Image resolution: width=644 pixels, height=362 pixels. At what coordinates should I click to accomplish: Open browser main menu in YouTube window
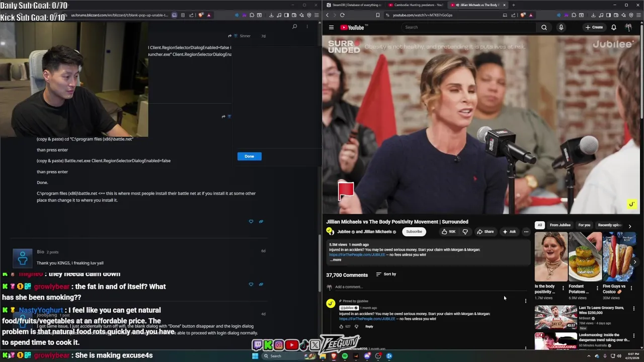tap(638, 15)
